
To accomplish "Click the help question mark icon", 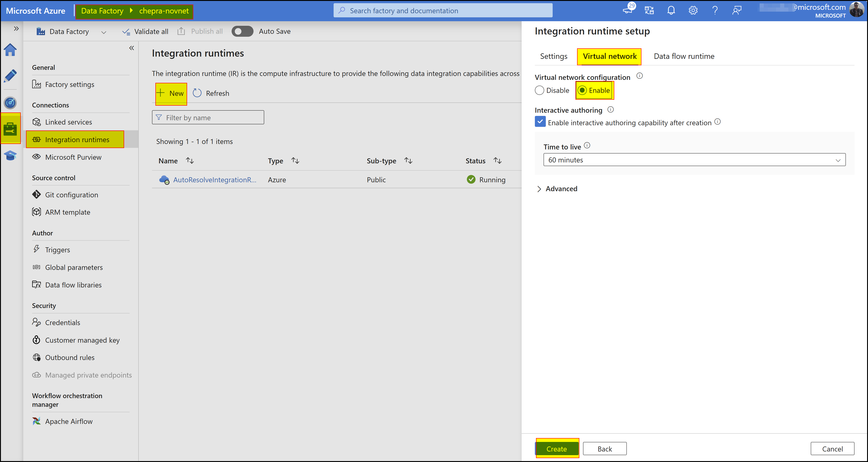I will pos(715,10).
